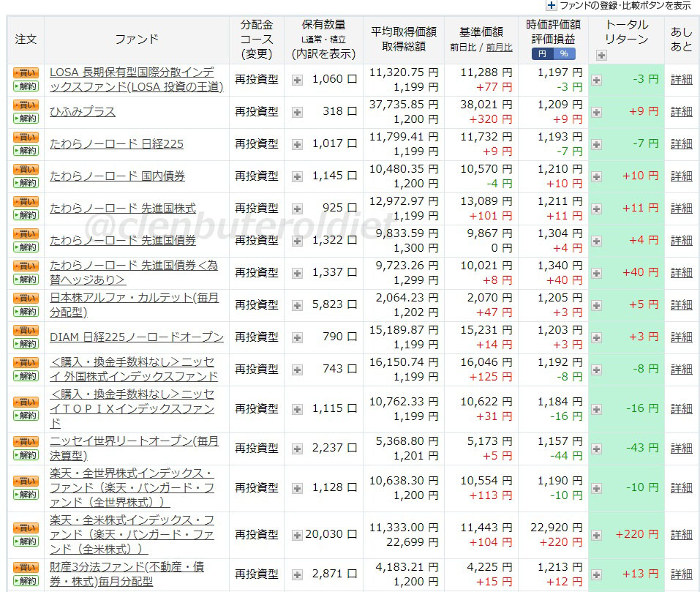Expand holdings breakdown for 20,030口 row
This screenshot has width=700, height=592.
click(x=297, y=535)
